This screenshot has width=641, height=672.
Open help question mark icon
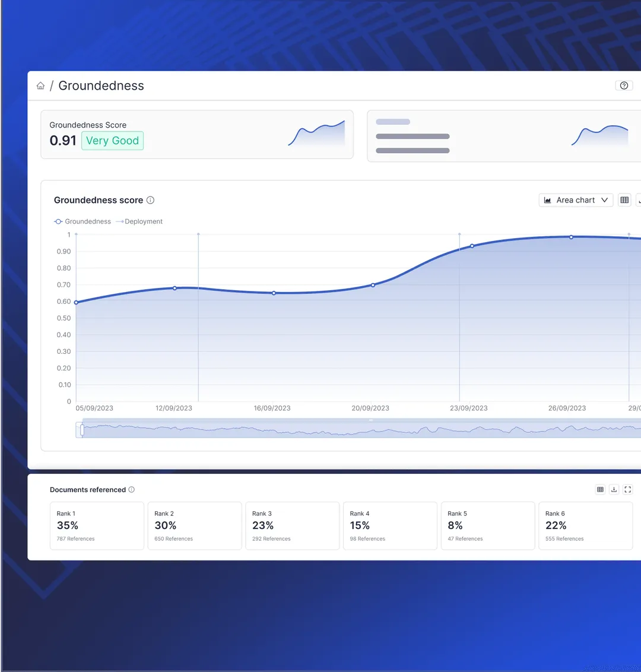[x=624, y=85]
